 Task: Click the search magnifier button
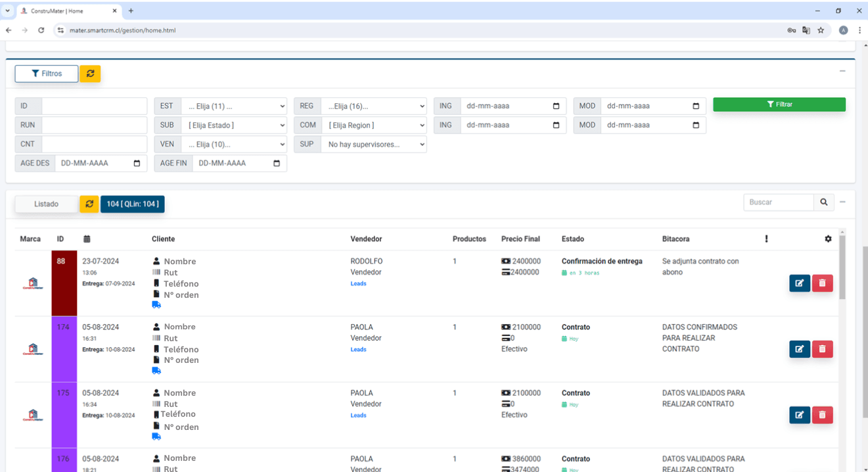pos(824,202)
